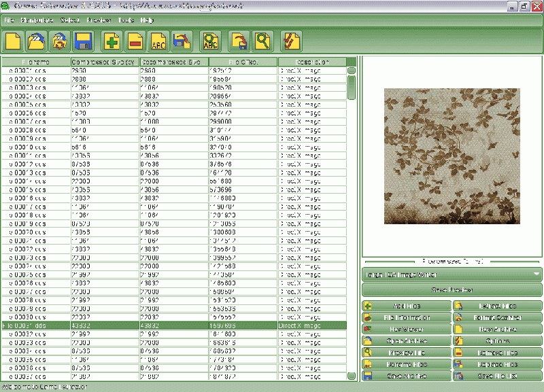This screenshot has height=392, width=544.
Task: Click the magnifying glass Preview toolbar icon
Action: click(261, 41)
